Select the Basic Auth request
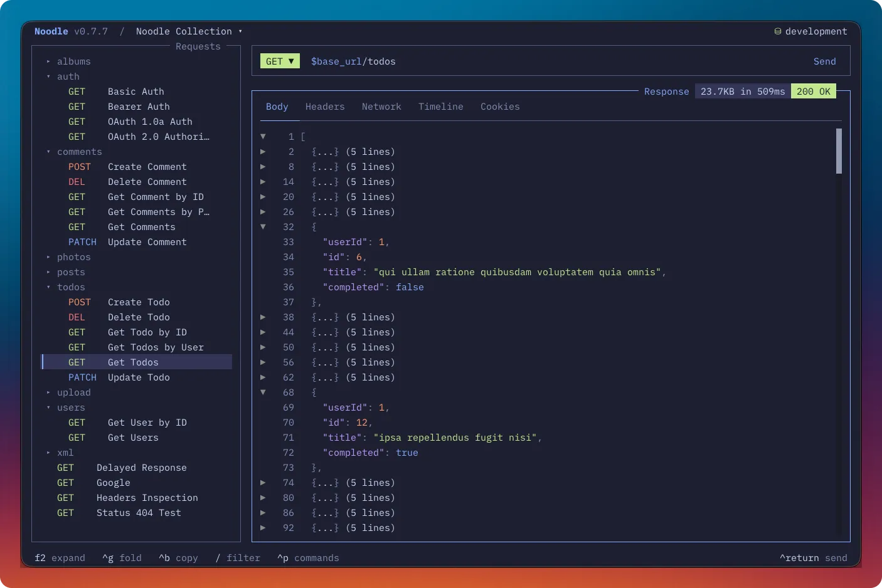The image size is (882, 588). pyautogui.click(x=137, y=92)
